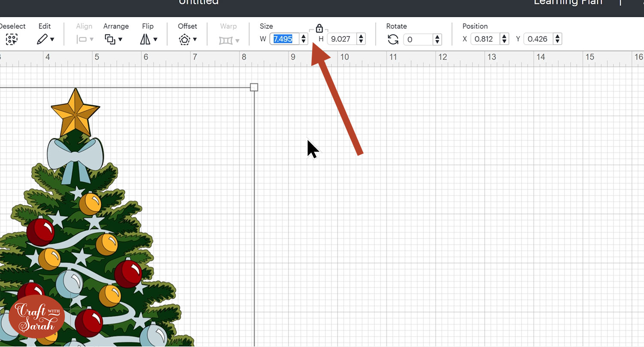Decrease height with the H down arrow
The image size is (644, 347).
(361, 42)
